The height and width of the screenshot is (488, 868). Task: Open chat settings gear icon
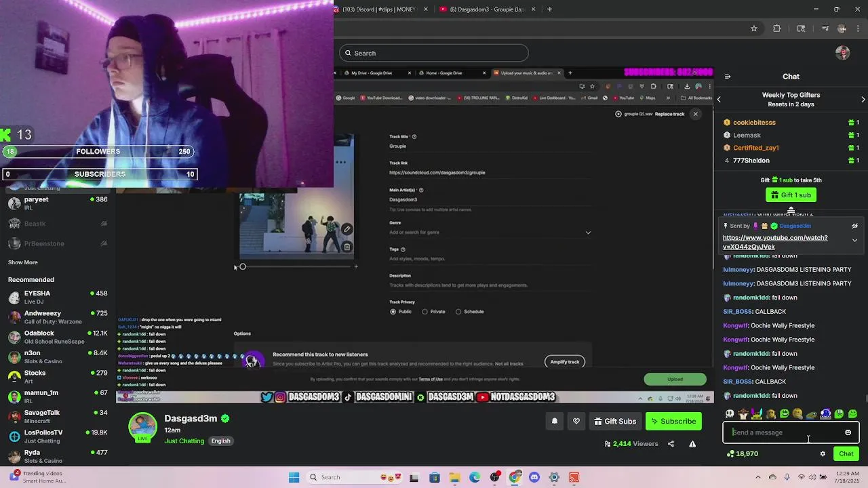click(x=823, y=454)
